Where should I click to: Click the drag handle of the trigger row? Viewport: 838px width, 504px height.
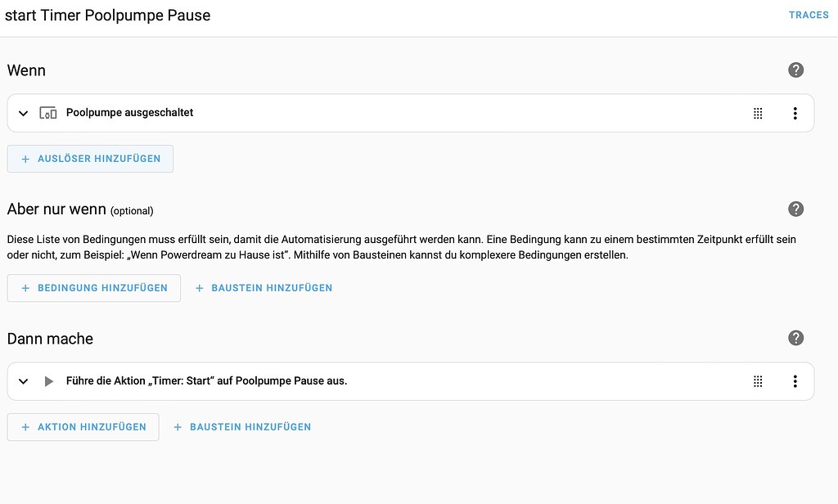point(758,113)
